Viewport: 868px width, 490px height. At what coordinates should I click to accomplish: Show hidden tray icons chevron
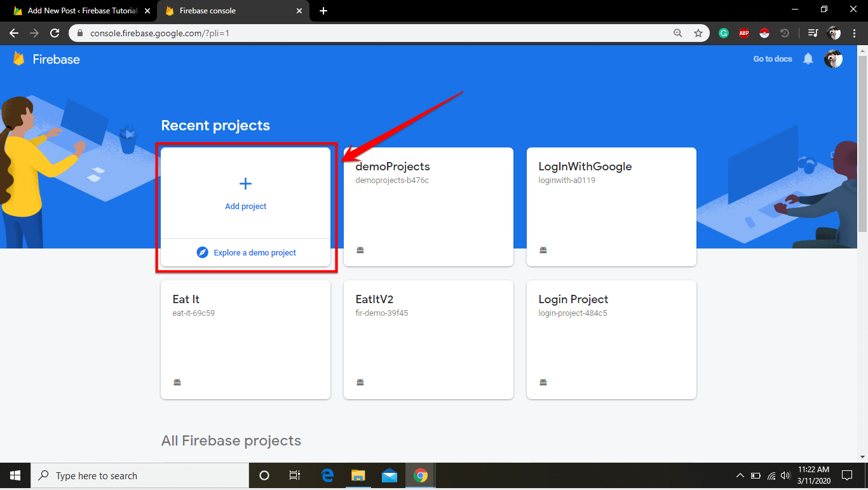[x=740, y=475]
